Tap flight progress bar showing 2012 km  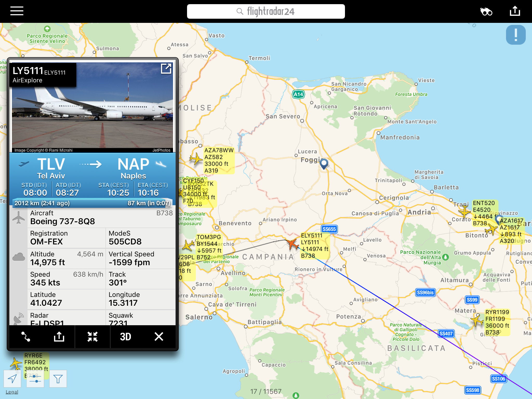pyautogui.click(x=92, y=203)
